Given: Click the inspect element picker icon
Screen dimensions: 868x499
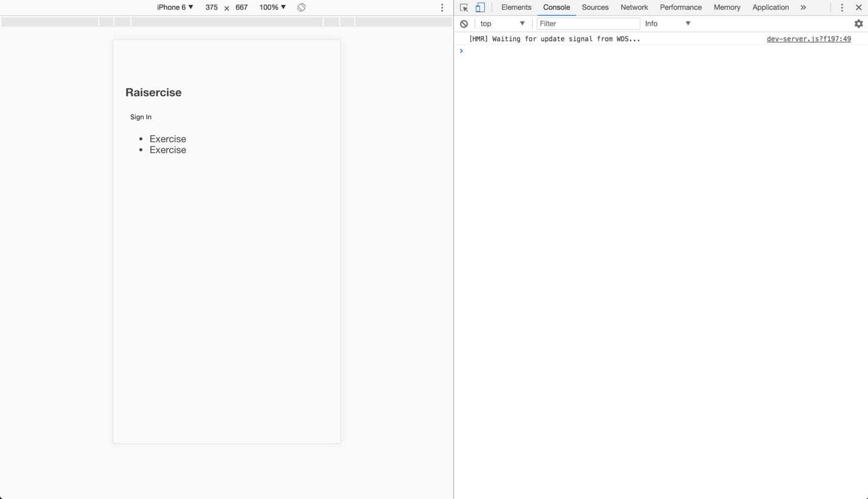Looking at the screenshot, I should [464, 8].
